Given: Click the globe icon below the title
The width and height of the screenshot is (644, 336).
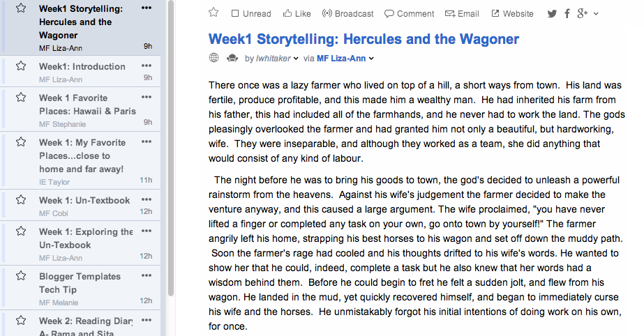Looking at the screenshot, I should coord(214,58).
